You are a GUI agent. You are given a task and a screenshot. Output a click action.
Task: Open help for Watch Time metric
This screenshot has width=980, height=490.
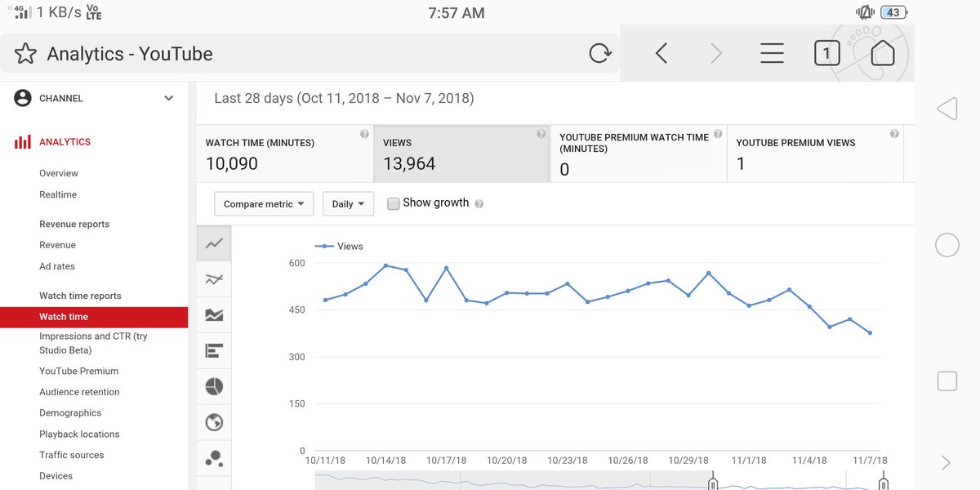(364, 134)
